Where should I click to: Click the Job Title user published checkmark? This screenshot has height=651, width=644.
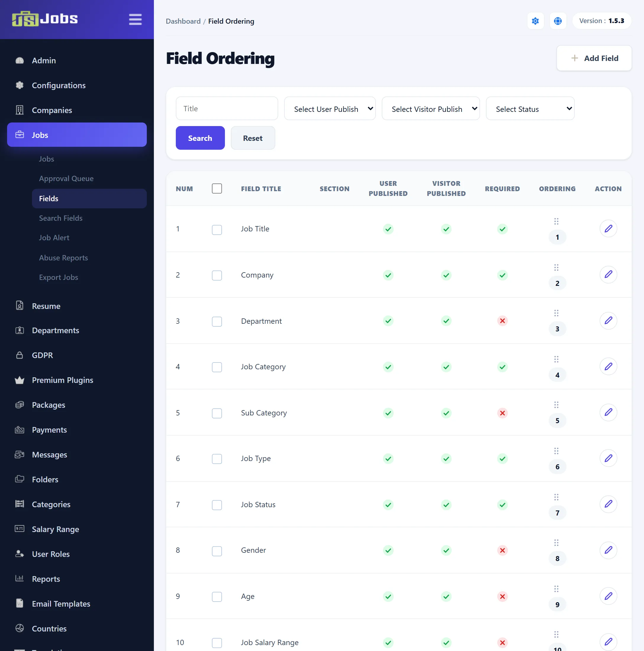[388, 229]
